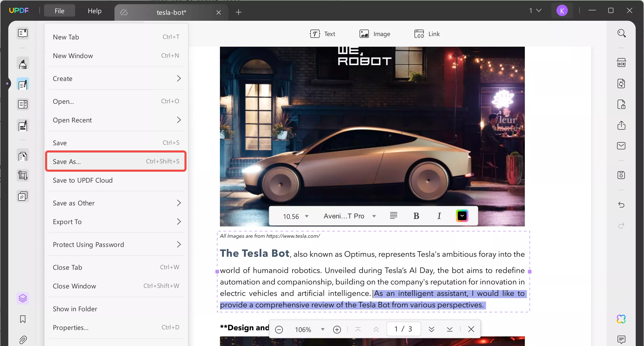The height and width of the screenshot is (346, 644).
Task: Choose Save As... from File menu
Action: [116, 162]
